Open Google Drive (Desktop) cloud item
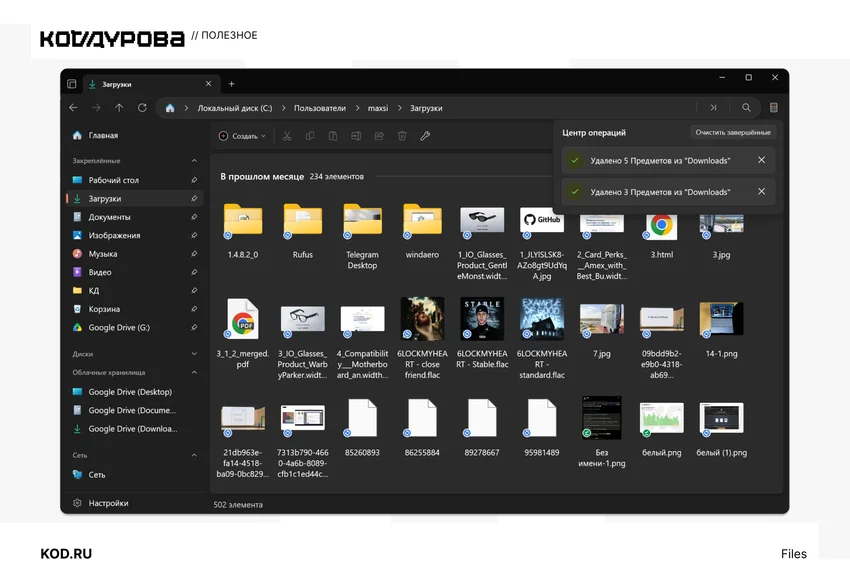This screenshot has width=850, height=582. (x=134, y=392)
